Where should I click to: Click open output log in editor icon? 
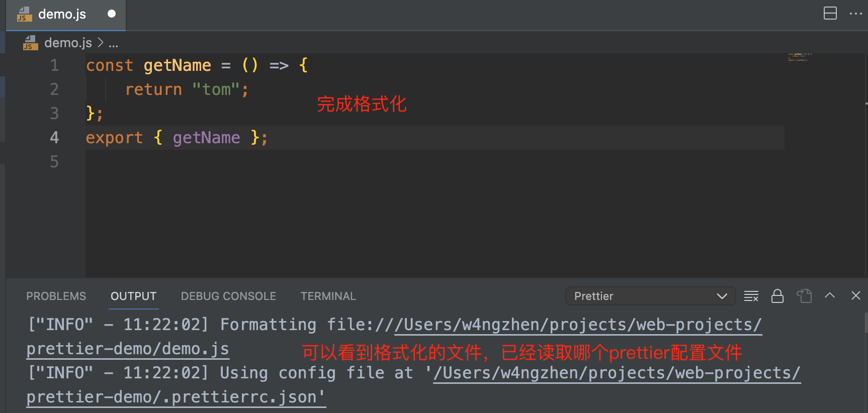point(804,296)
